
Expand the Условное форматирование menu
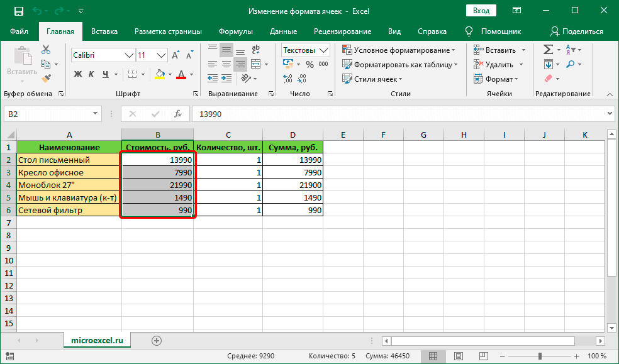click(400, 50)
